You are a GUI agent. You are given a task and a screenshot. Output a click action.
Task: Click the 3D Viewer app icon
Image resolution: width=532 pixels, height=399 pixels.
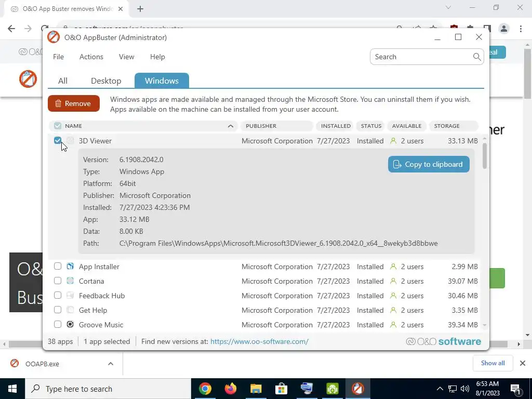(70, 140)
